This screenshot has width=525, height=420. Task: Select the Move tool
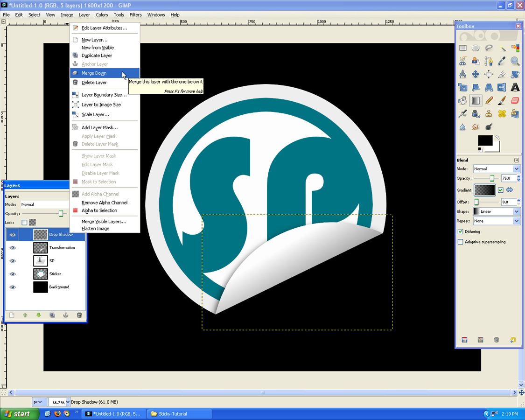pyautogui.click(x=476, y=74)
